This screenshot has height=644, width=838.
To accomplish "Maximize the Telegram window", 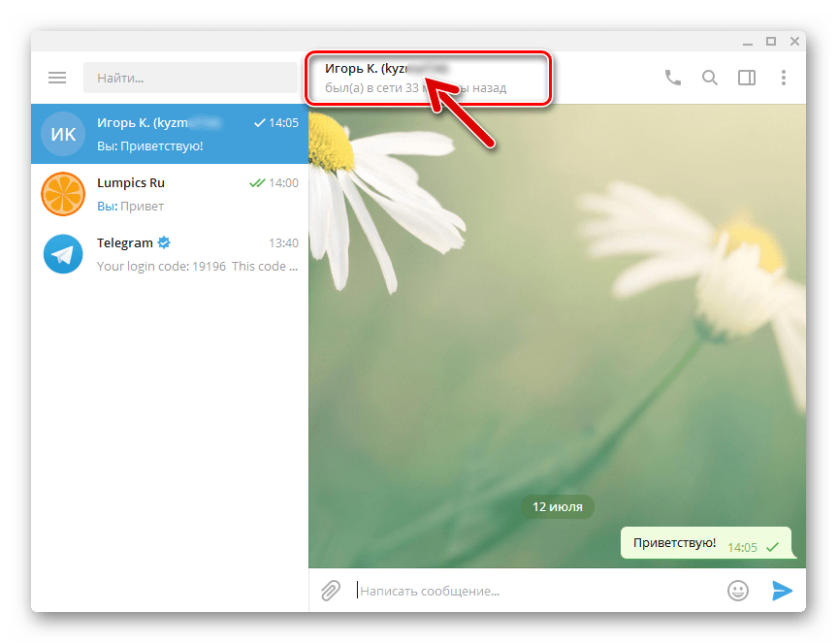I will 771,41.
